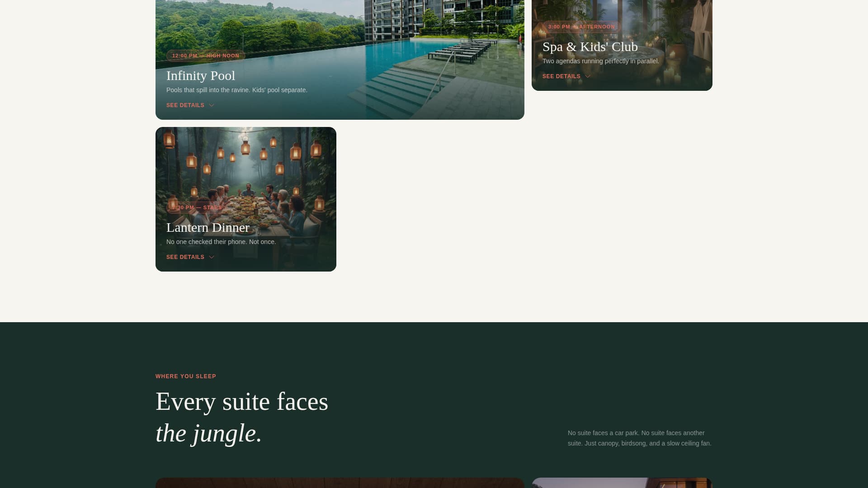Click the chevron icon next to Spa & Kids' Club details
Image resolution: width=868 pixels, height=488 pixels.
click(588, 76)
